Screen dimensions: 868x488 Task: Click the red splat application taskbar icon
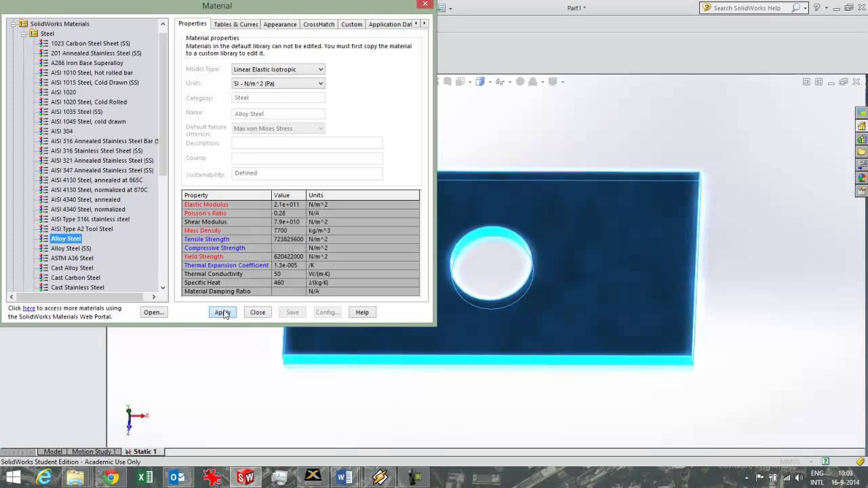pos(212,477)
